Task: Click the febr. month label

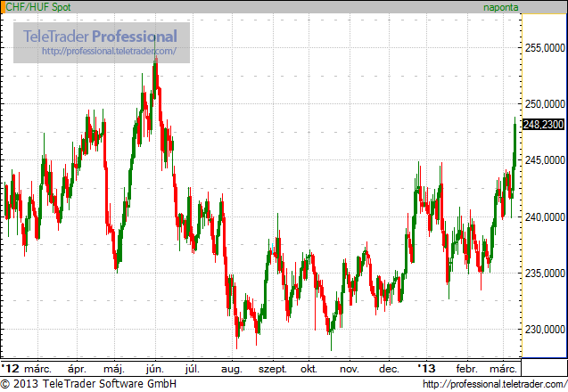Action: [467, 369]
